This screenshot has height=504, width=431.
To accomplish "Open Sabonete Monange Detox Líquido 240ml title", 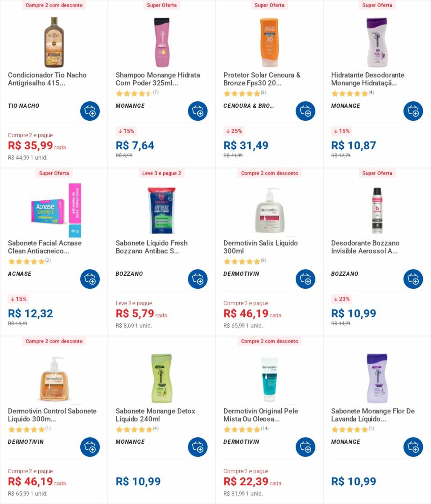I will point(155,415).
